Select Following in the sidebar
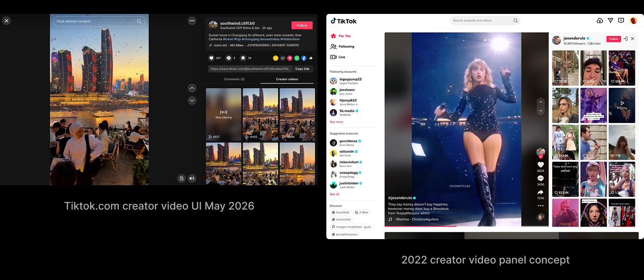This screenshot has width=644, height=280. [x=342, y=47]
